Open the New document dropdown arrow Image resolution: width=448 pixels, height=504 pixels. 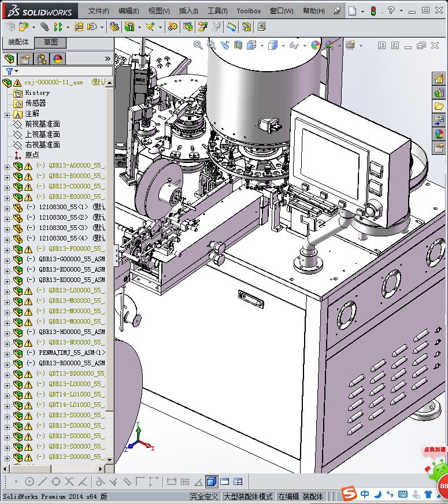click(362, 11)
